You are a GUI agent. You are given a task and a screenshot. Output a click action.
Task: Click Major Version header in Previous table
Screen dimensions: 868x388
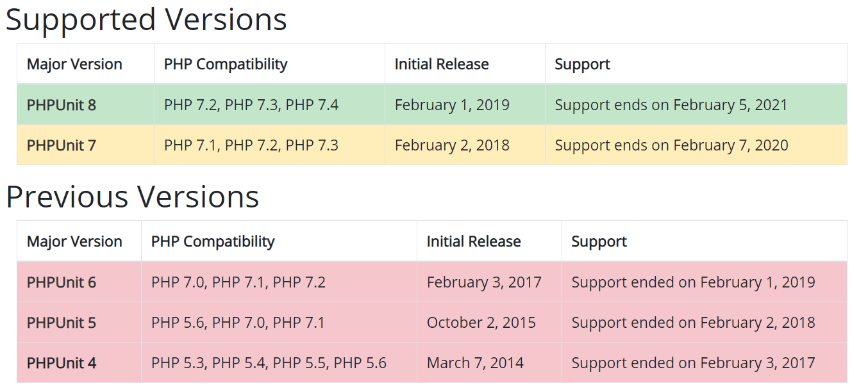coord(74,242)
